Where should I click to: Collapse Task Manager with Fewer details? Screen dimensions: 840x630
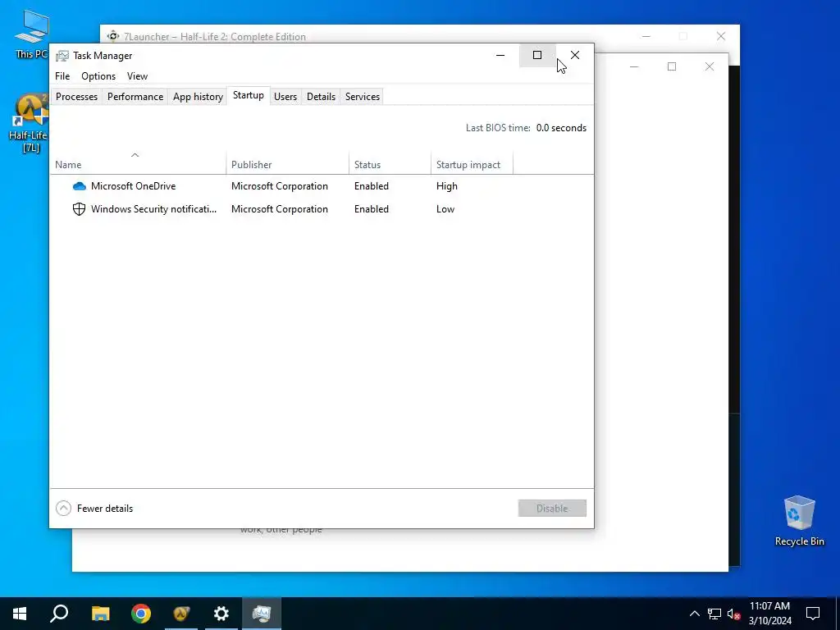(94, 509)
